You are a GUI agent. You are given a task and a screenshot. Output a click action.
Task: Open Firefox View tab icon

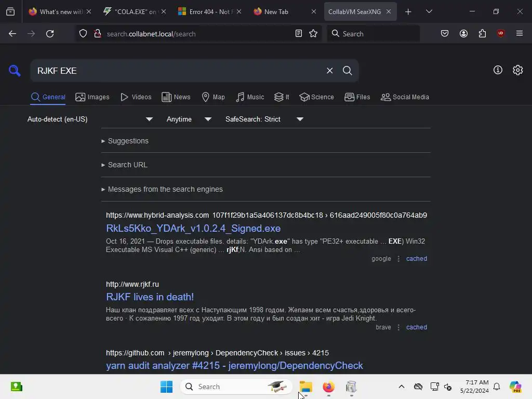[x=10, y=11]
